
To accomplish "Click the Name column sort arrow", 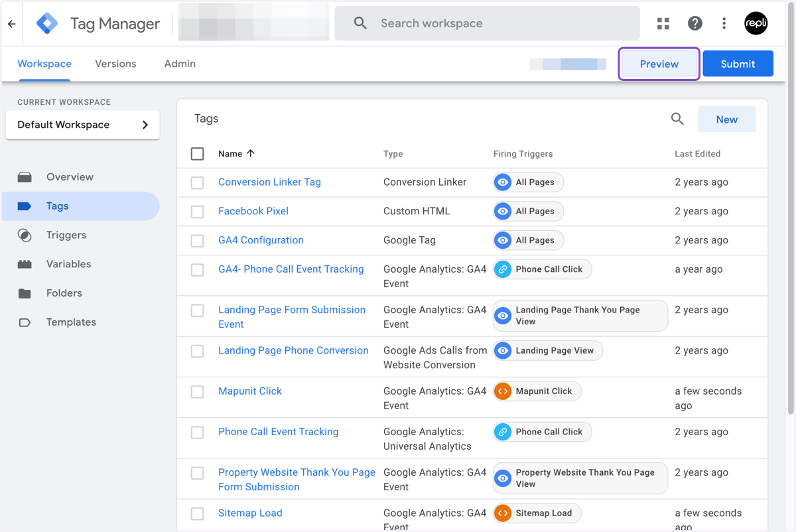I will (x=251, y=153).
